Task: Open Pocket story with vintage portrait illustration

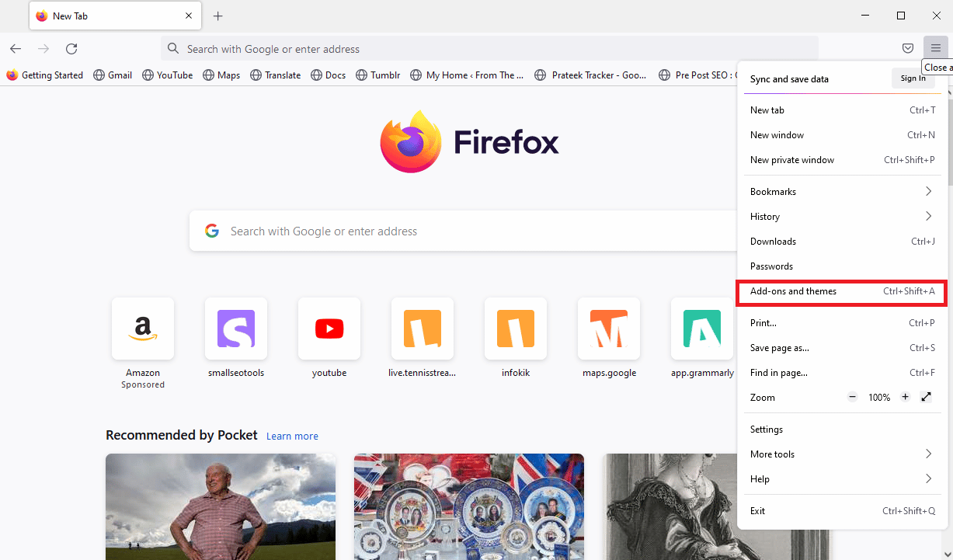Action: pos(670,506)
